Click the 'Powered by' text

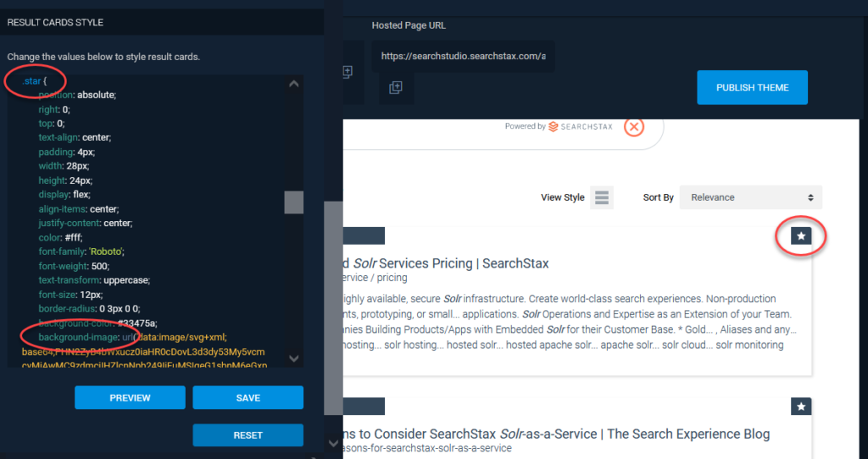[526, 126]
